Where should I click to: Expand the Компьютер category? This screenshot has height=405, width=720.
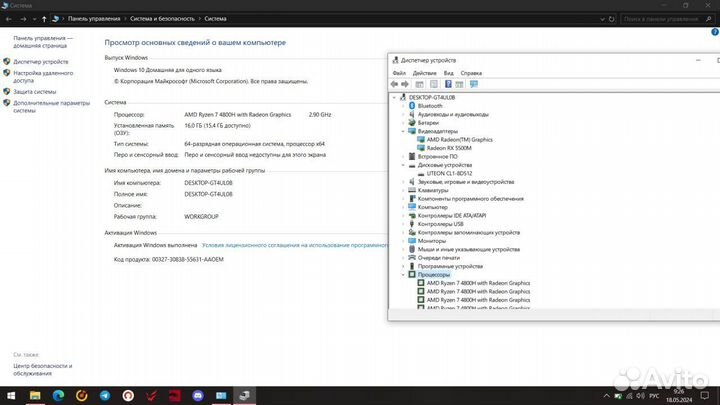point(403,207)
